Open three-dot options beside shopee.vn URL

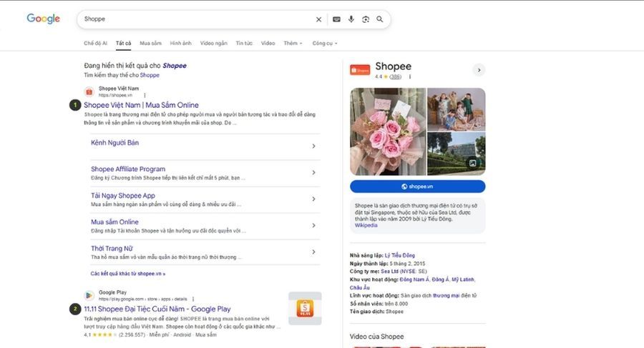click(x=145, y=95)
